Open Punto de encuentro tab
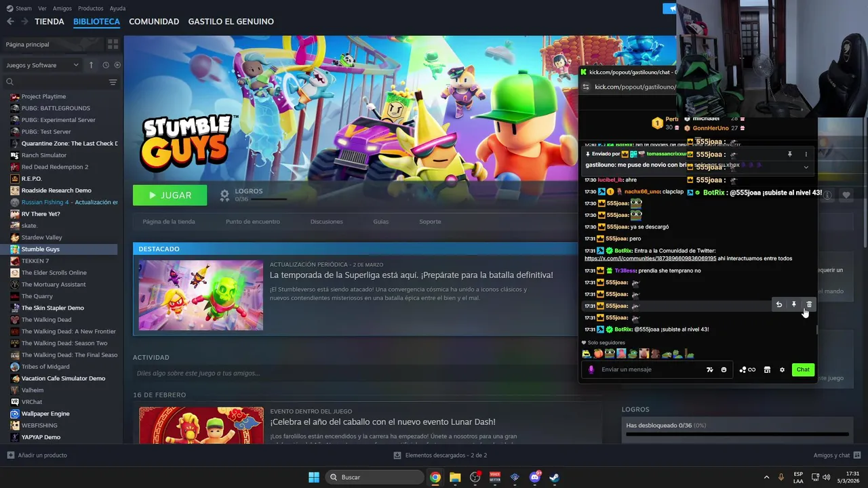Image resolution: width=868 pixels, height=488 pixels. pyautogui.click(x=253, y=222)
